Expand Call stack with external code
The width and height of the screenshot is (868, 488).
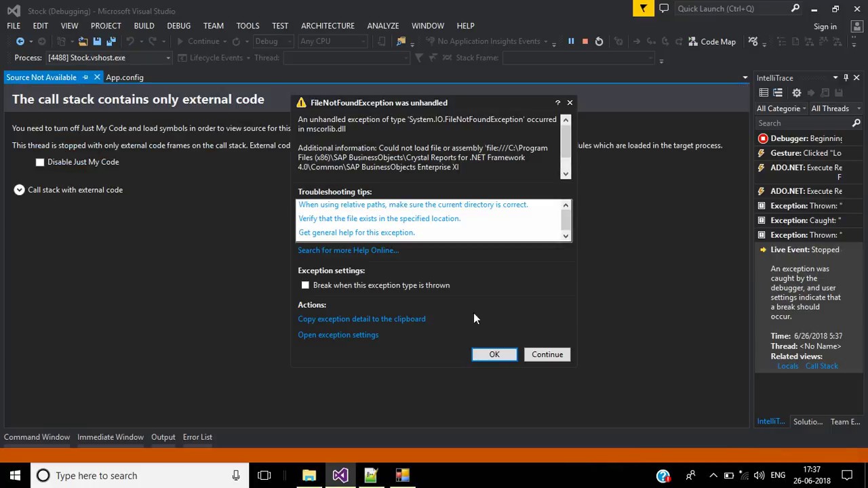[x=19, y=190]
